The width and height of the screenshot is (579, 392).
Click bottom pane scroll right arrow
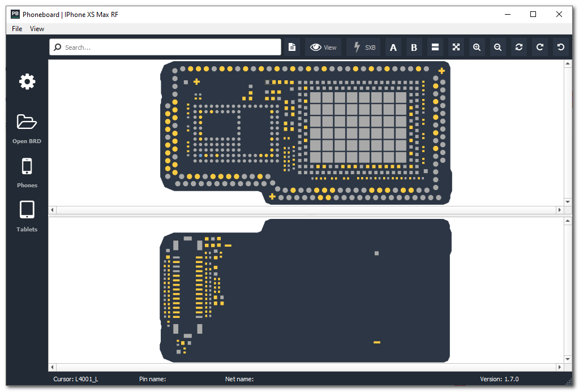pos(559,367)
